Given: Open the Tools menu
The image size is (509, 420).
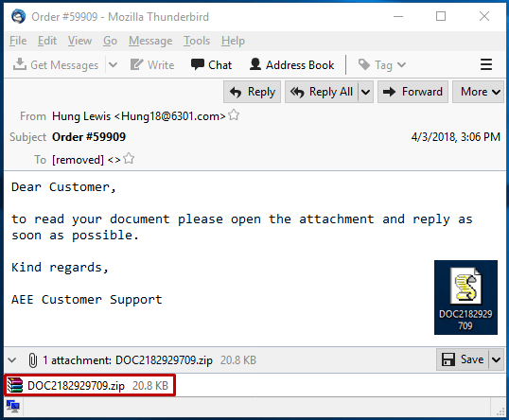Looking at the screenshot, I should pyautogui.click(x=197, y=41).
